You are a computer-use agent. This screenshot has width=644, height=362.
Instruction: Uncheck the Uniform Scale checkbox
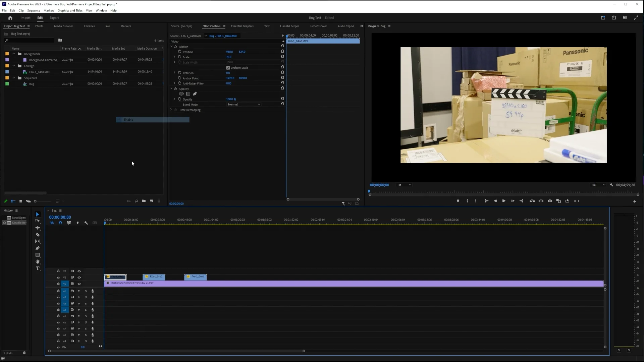[228, 67]
